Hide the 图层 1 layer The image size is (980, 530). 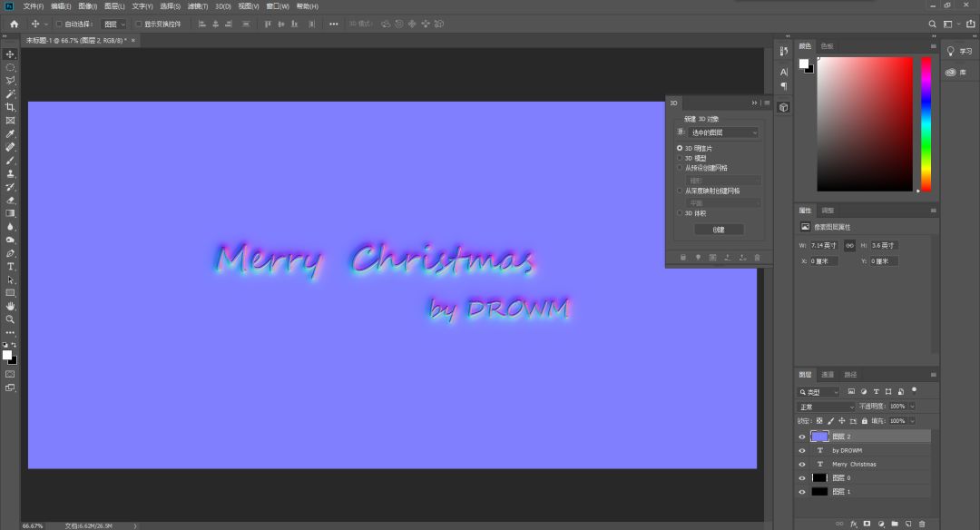(802, 492)
